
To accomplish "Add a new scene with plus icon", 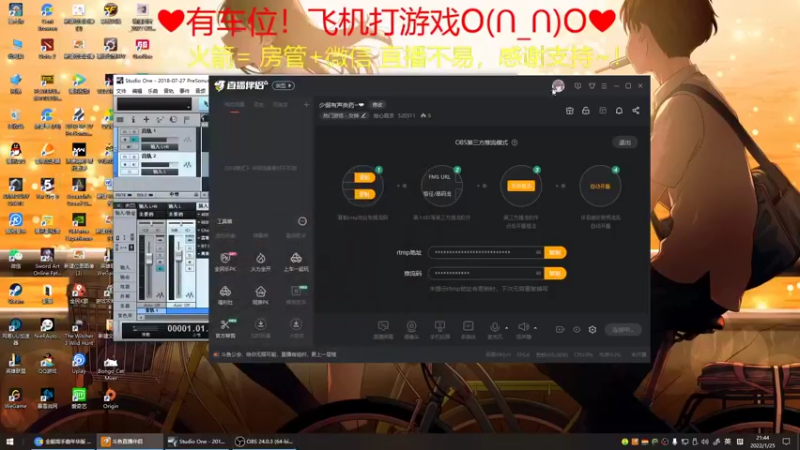I will 306,105.
